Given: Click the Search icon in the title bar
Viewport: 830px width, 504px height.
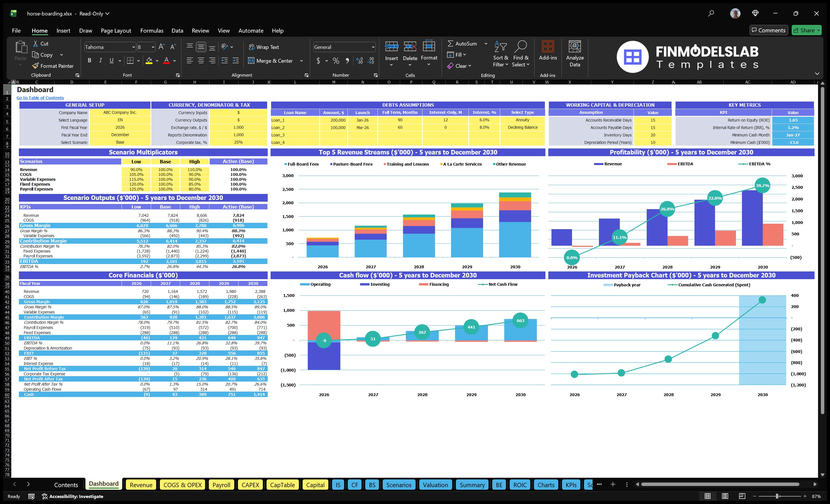Looking at the screenshot, I should pos(711,13).
